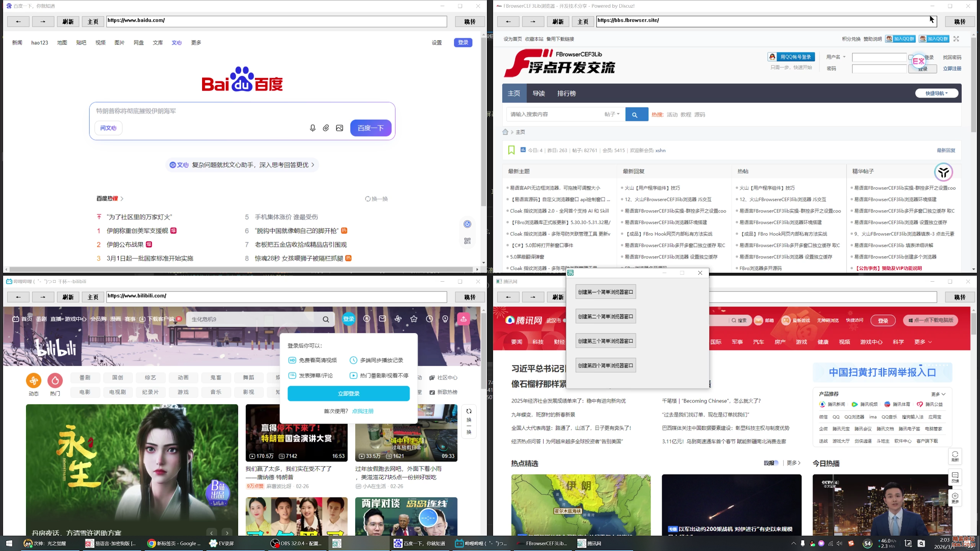The height and width of the screenshot is (551, 980).
Task: Open Baidu 贴吧 navigation link
Action: (x=81, y=42)
